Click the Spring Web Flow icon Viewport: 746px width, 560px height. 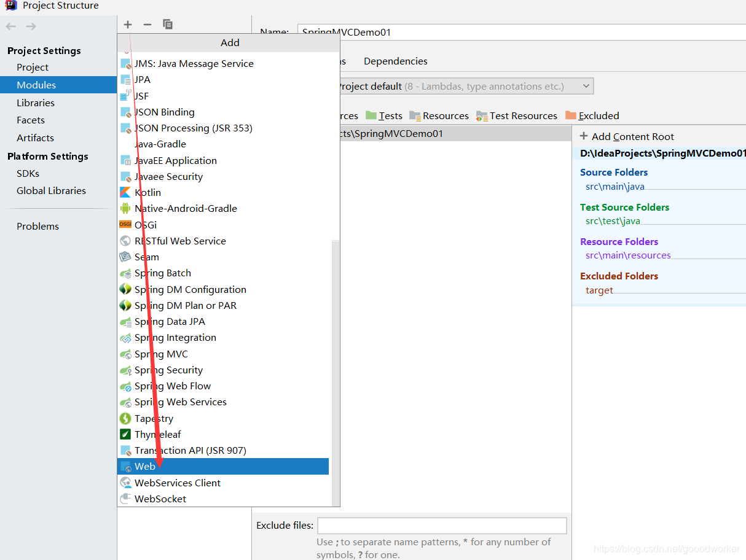click(x=125, y=386)
